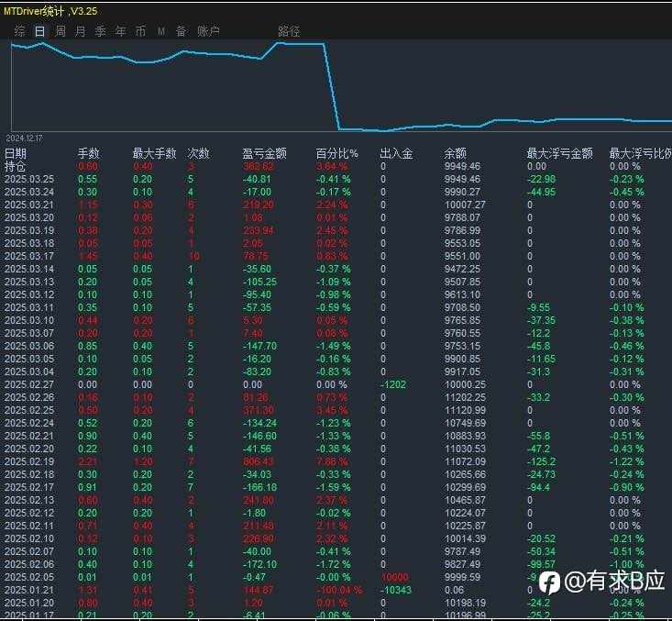This screenshot has height=621, width=672.
Task: Click the percentage value -1.09 %
Action: click(x=334, y=282)
